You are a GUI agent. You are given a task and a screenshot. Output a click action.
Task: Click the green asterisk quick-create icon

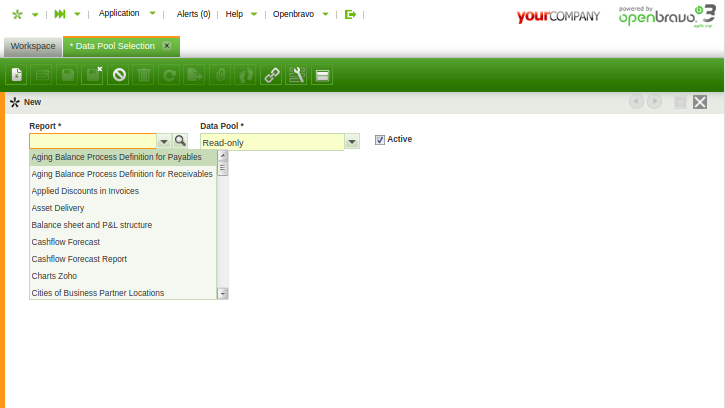[x=17, y=14]
